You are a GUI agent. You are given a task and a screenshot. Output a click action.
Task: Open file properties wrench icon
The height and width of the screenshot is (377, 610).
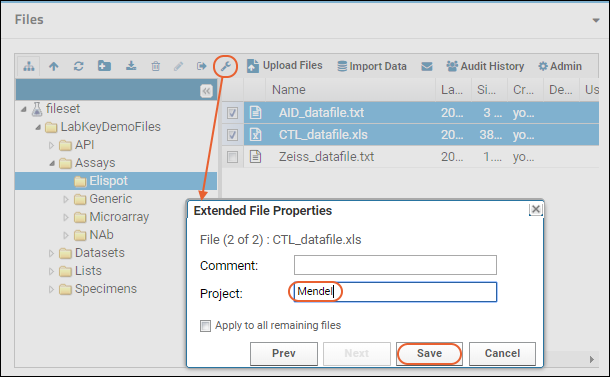(x=226, y=67)
